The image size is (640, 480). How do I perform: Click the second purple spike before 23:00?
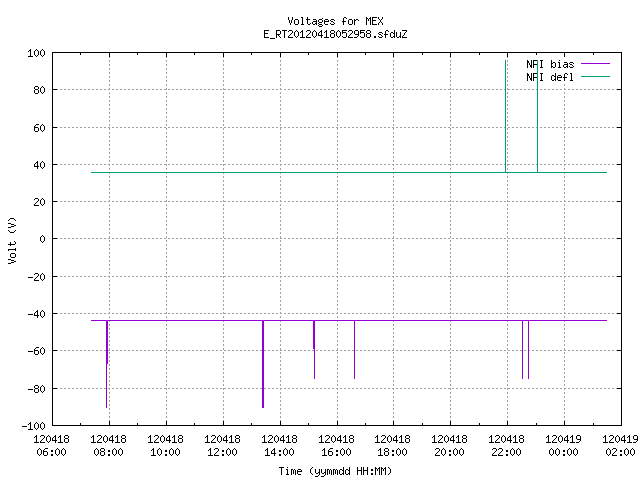click(x=529, y=350)
